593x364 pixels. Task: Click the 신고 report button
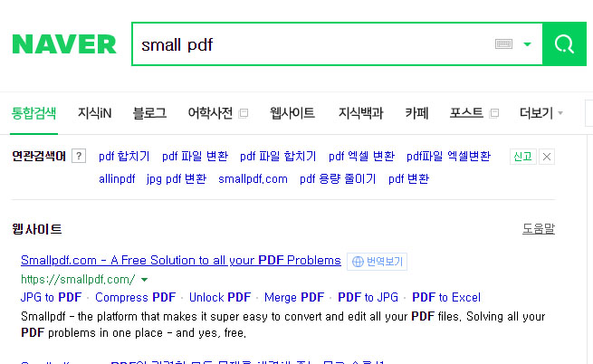pos(523,157)
